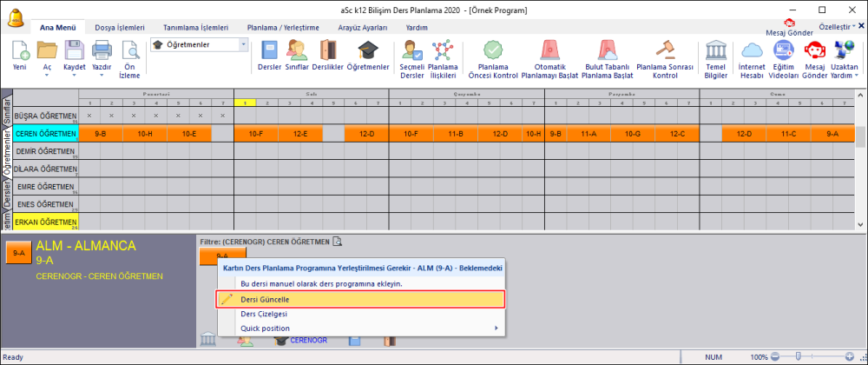Select the EMRE ÖĞRETMEN row header
This screenshot has height=365, width=868.
(x=45, y=186)
